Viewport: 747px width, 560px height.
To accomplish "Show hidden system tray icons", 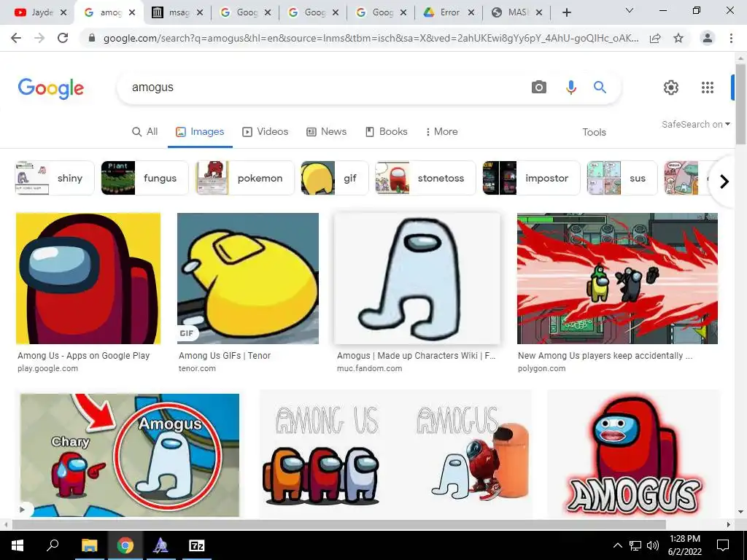I will [617, 545].
